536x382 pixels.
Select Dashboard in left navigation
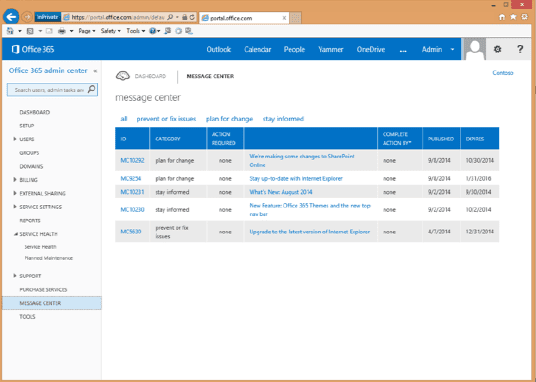click(x=35, y=112)
